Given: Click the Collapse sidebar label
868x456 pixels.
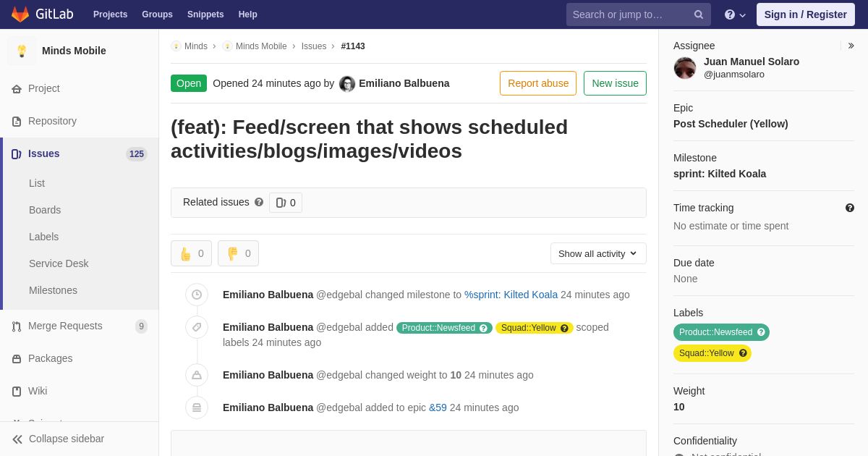Looking at the screenshot, I should click(67, 439).
